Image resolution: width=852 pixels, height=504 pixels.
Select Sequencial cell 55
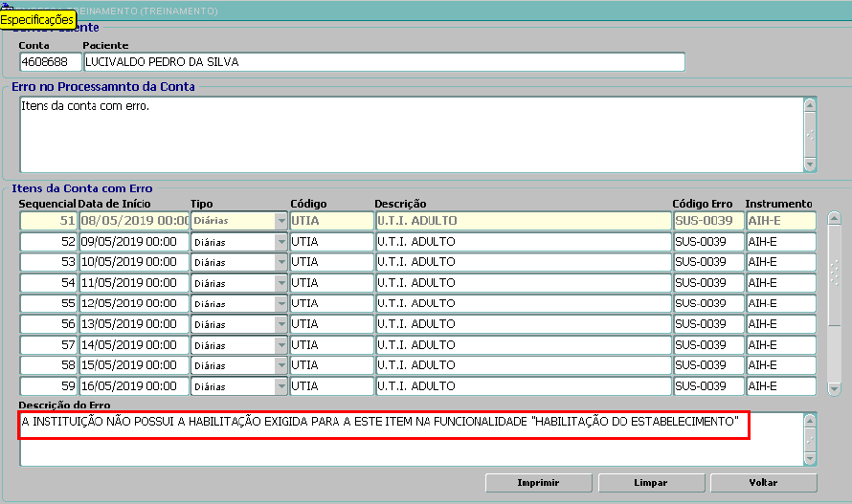49,303
